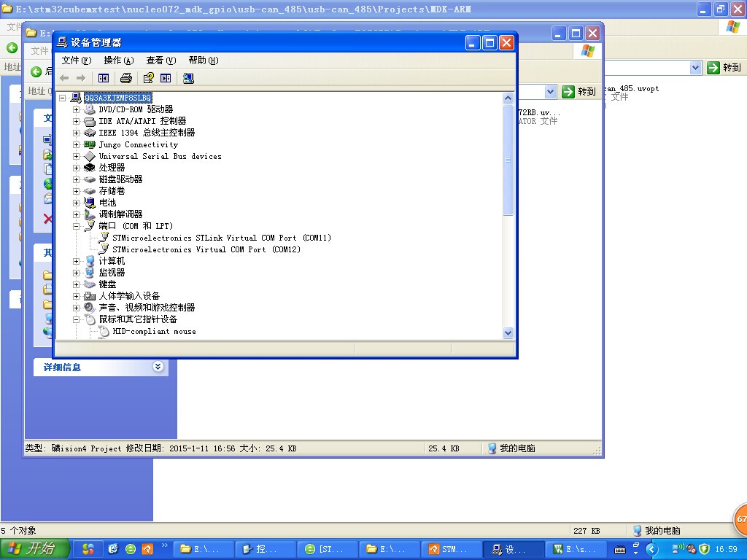Switch to STM... taskbar button
The width and height of the screenshot is (747, 560).
pyautogui.click(x=452, y=549)
